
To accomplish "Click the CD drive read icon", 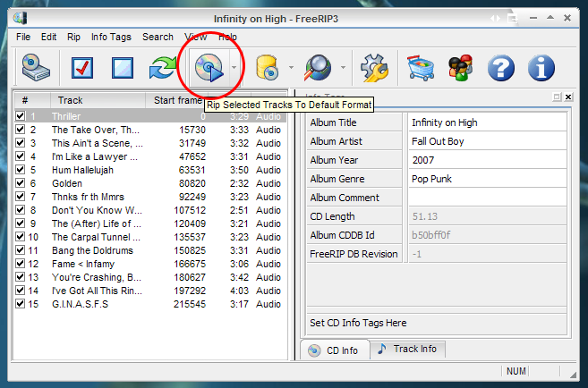I will [x=36, y=68].
